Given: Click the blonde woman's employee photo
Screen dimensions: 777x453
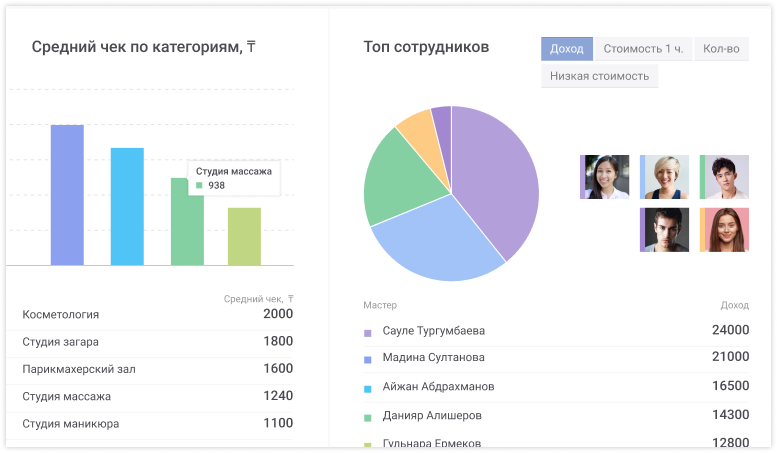Looking at the screenshot, I should tap(665, 177).
